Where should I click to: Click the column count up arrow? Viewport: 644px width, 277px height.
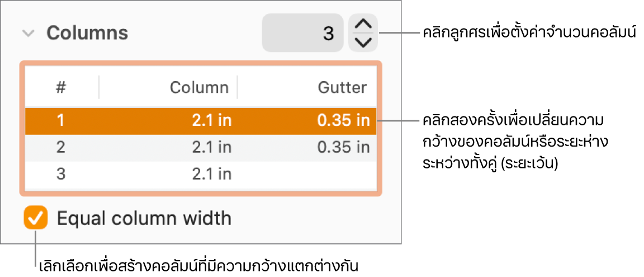coord(363,25)
